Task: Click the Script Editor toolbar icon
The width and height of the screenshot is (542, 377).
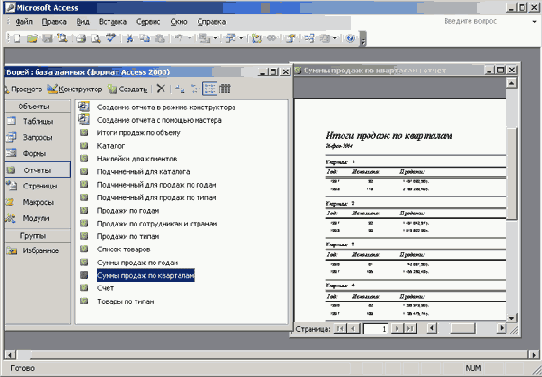Action: click(x=272, y=39)
